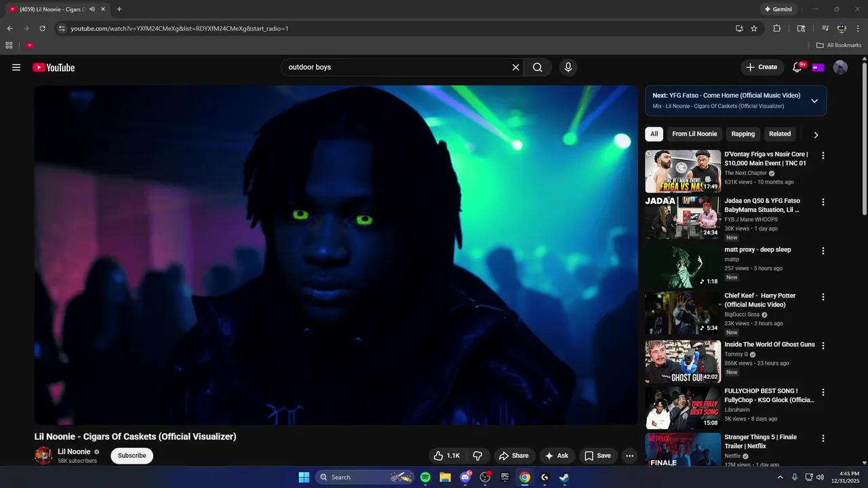Select the All filter chip
This screenshot has height=488, width=868.
[654, 134]
